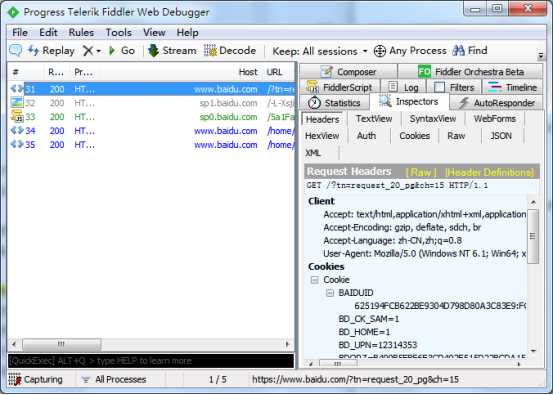Click JS script icon of session 33
The image size is (553, 395).
pyautogui.click(x=17, y=116)
